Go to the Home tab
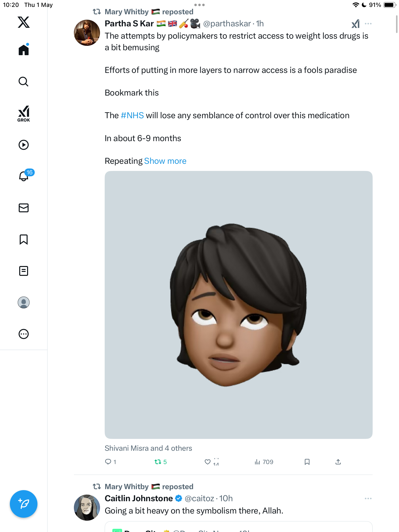Viewport: 399px width, 532px height. [x=24, y=50]
